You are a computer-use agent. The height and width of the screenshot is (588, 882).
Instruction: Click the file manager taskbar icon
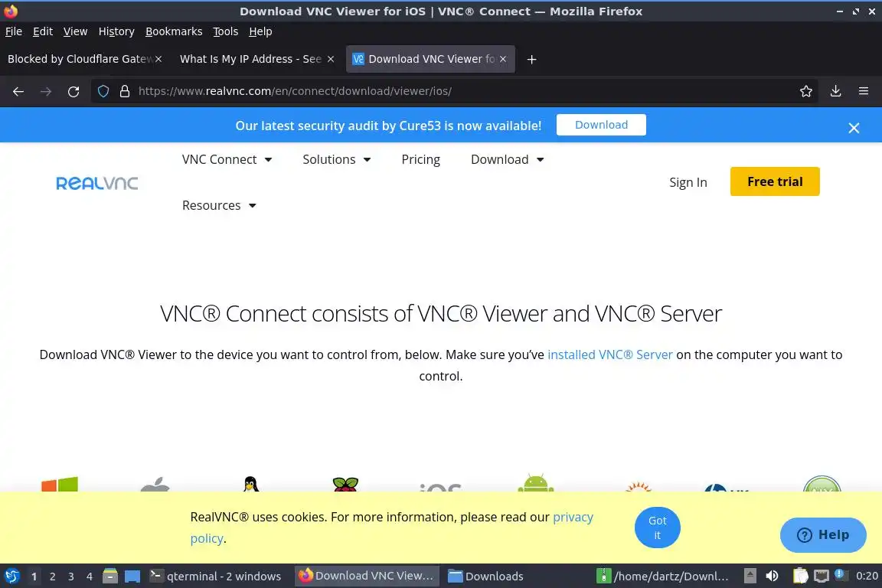pyautogui.click(x=110, y=576)
